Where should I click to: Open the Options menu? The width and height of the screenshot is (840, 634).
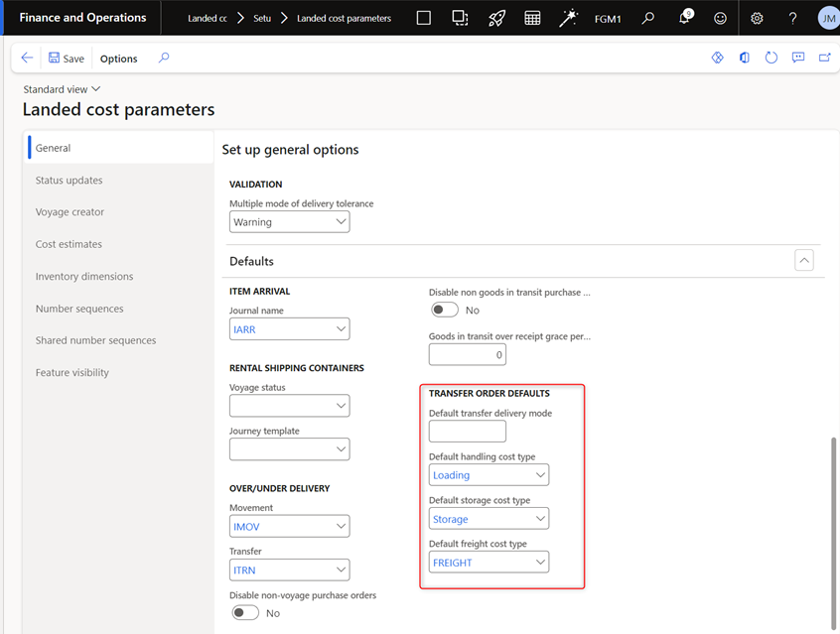(x=119, y=59)
